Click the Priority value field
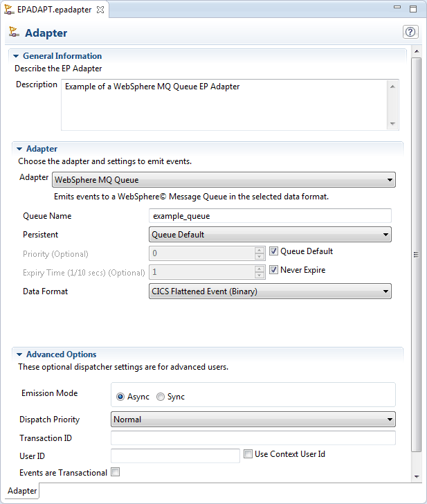This screenshot has width=427, height=504. point(202,253)
